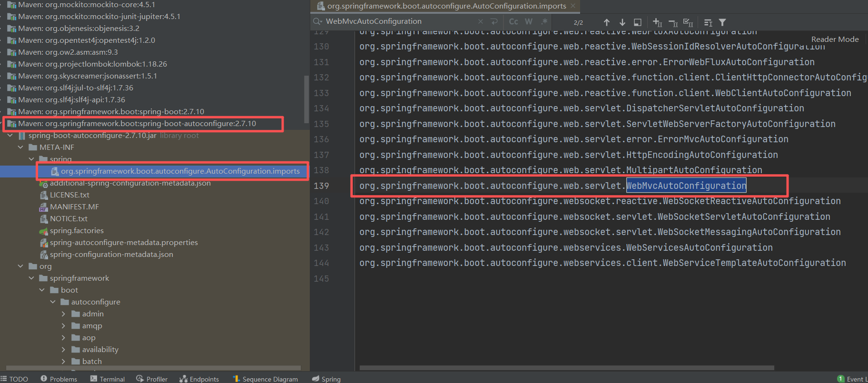Open the Endpoints tool window
The image size is (868, 383).
tap(199, 379)
